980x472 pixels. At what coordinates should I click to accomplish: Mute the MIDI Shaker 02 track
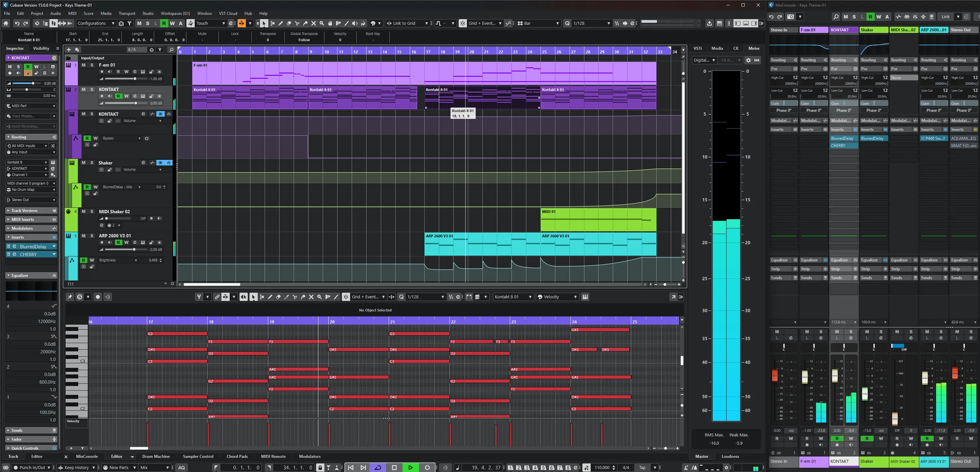pos(84,211)
